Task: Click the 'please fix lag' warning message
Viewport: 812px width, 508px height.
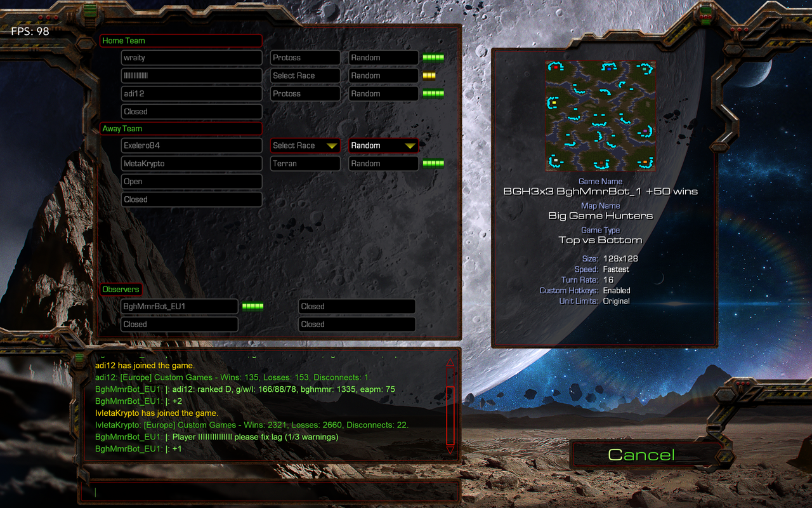Action: 216,437
